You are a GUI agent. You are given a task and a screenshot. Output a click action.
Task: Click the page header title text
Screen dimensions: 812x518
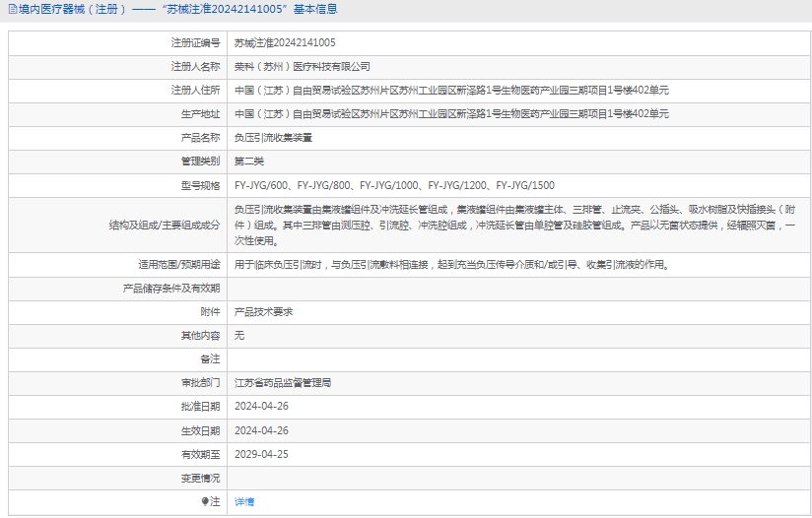click(x=177, y=10)
